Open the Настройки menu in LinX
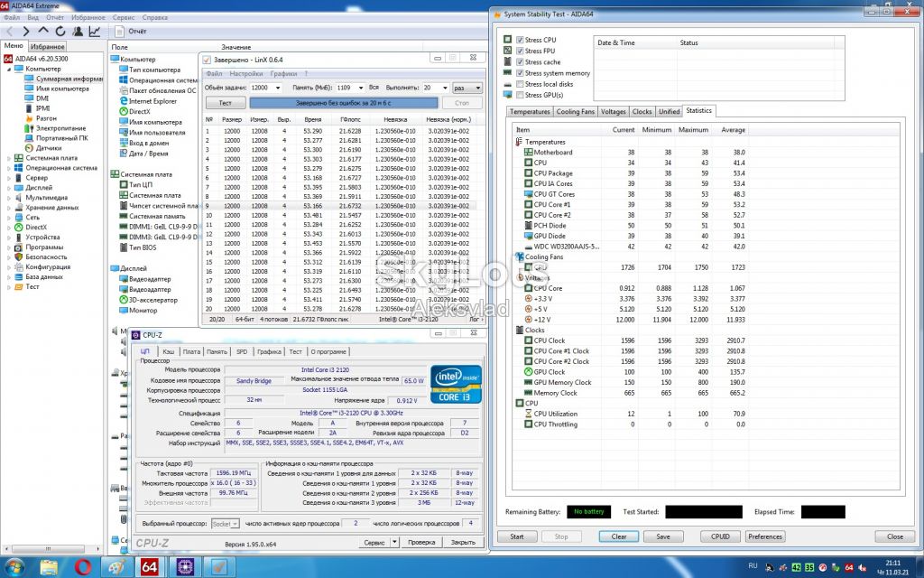 pos(245,74)
